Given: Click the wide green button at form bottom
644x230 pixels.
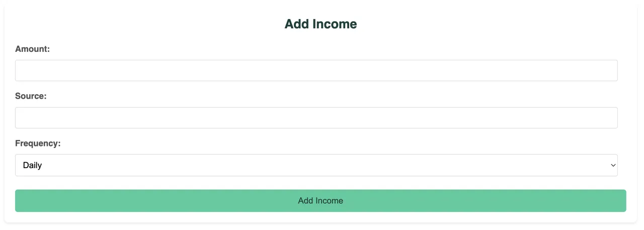Looking at the screenshot, I should pos(320,201).
